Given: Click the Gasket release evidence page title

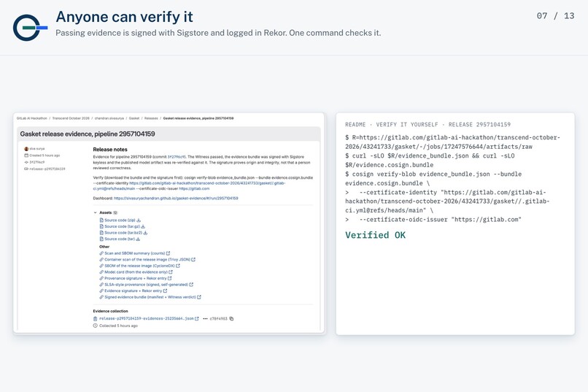Looking at the screenshot, I should (x=88, y=134).
